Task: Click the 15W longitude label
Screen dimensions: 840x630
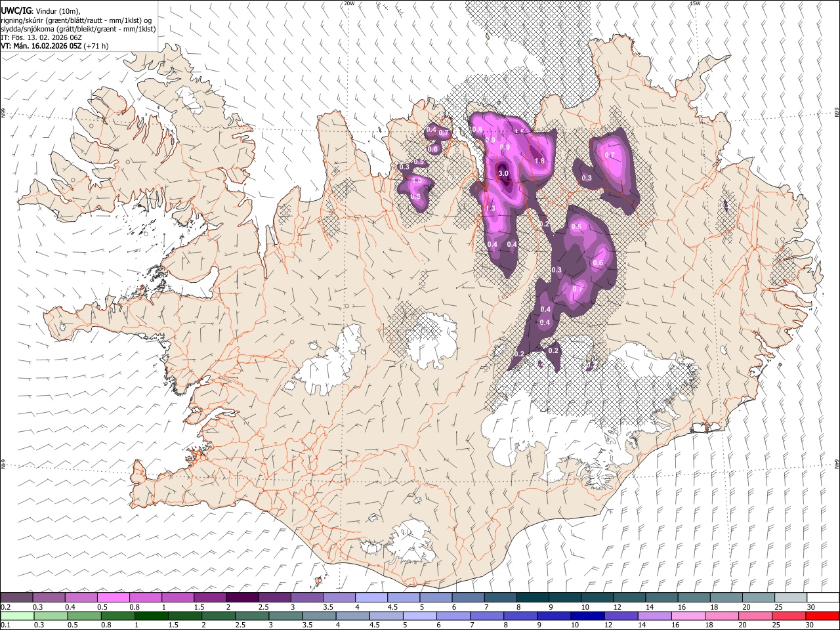Action: (x=695, y=3)
